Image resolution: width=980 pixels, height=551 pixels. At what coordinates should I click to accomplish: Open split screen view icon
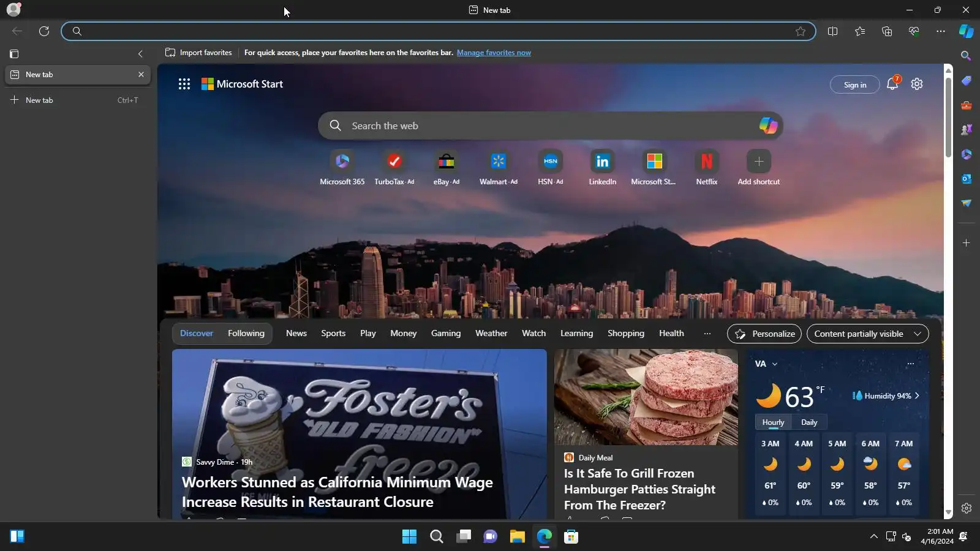coord(832,31)
